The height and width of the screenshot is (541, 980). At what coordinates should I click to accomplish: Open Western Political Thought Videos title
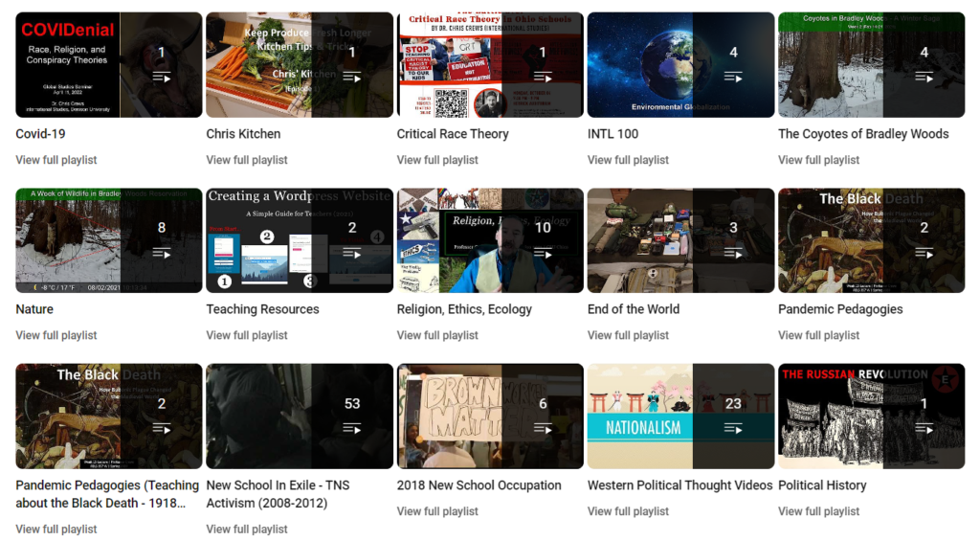pos(680,485)
